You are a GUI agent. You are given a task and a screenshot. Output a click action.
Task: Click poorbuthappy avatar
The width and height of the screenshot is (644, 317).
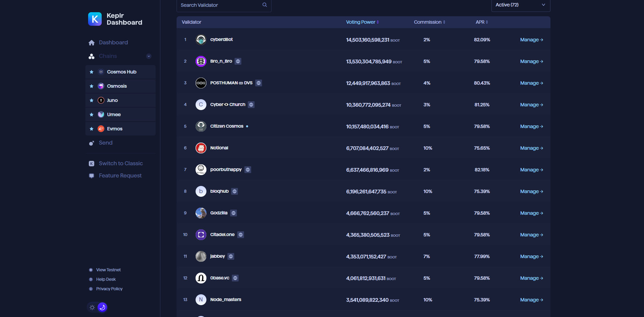(201, 170)
